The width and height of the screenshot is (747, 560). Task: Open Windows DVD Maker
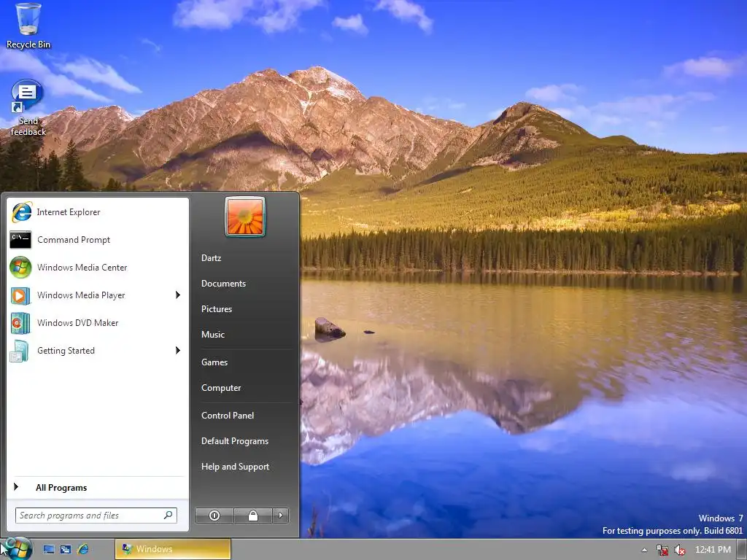97,323
